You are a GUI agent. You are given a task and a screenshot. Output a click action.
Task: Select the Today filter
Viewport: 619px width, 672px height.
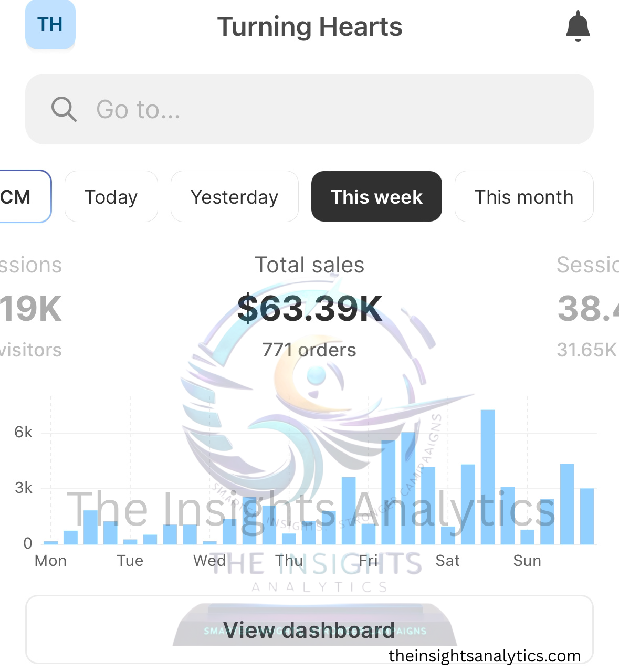pos(111,197)
